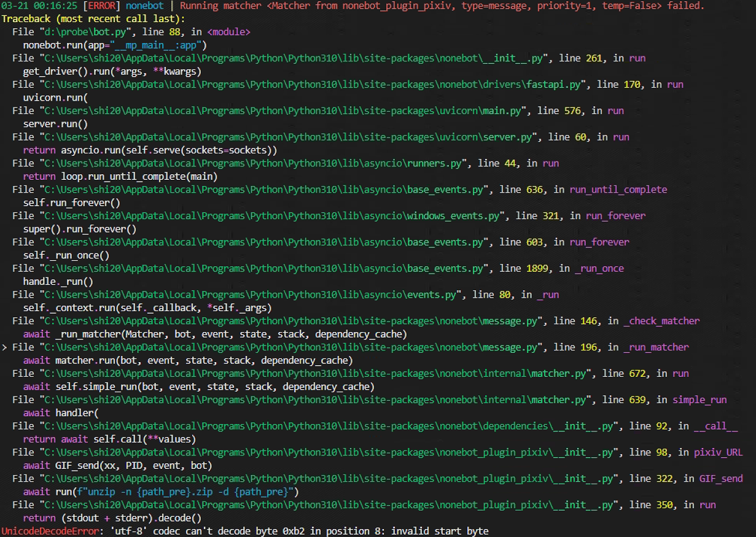
Task: Select the 'await _run_matcher(Matcher, bot...' line
Action: pos(215,334)
